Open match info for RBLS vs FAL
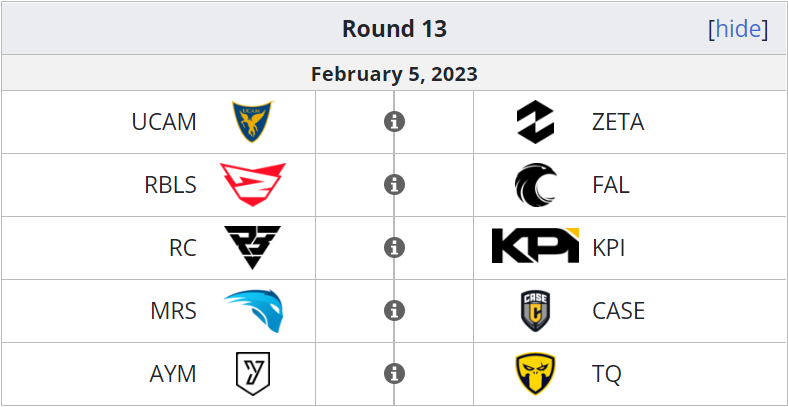The image size is (788, 407). click(x=395, y=185)
